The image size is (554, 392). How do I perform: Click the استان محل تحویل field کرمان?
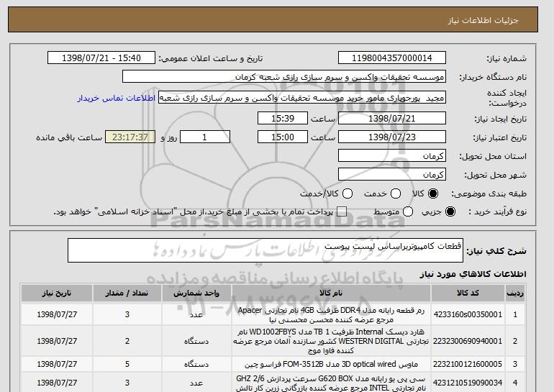392,156
